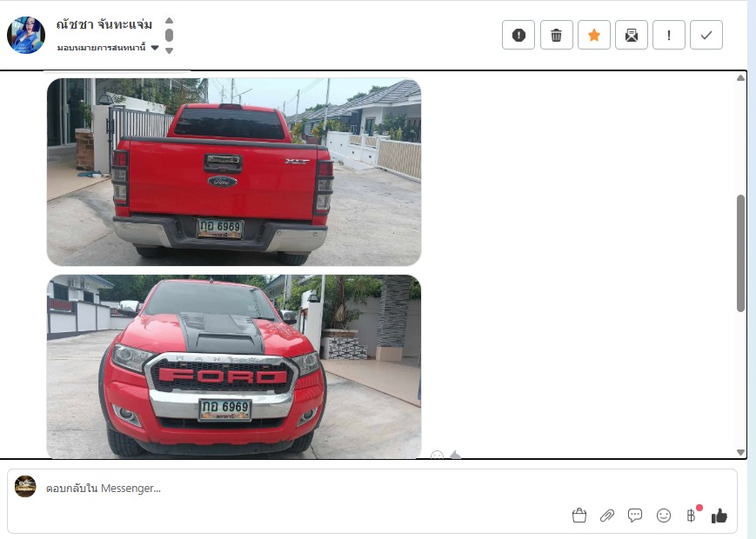The height and width of the screenshot is (539, 756).
Task: Click the customer's profile picture
Action: (26, 35)
